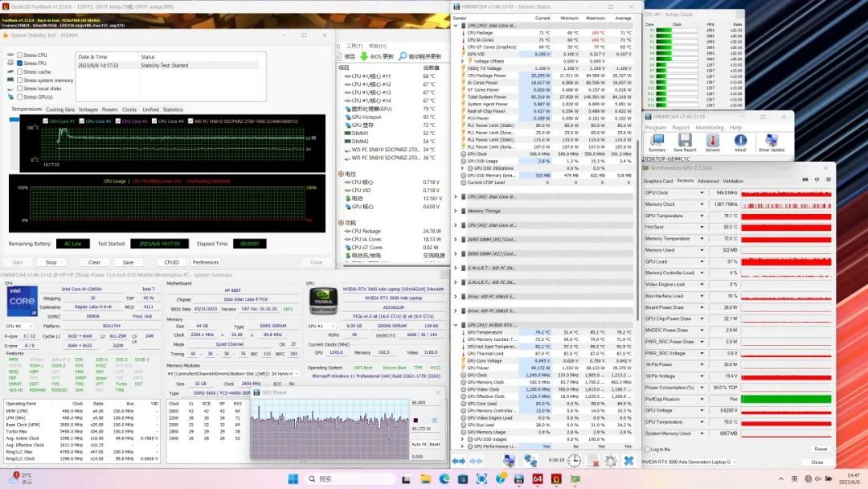
Task: Open the Graphics Card tab in GPU-Z
Action: point(657,181)
